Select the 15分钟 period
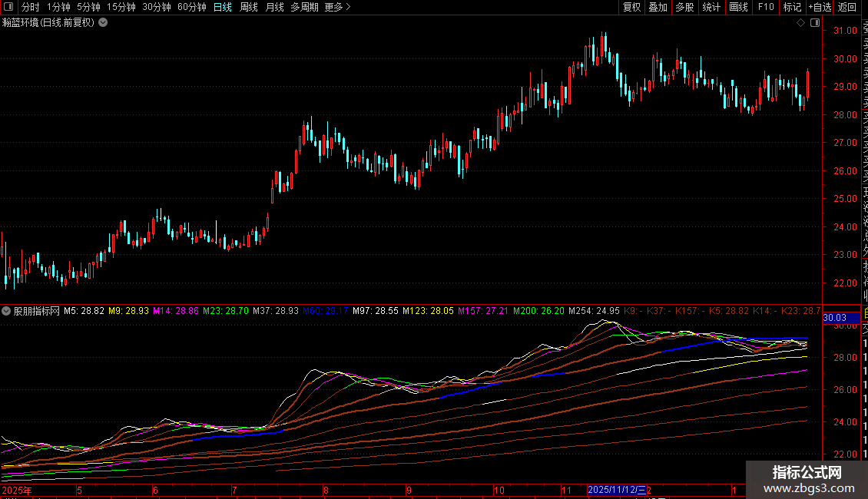The height and width of the screenshot is (499, 868). (121, 7)
